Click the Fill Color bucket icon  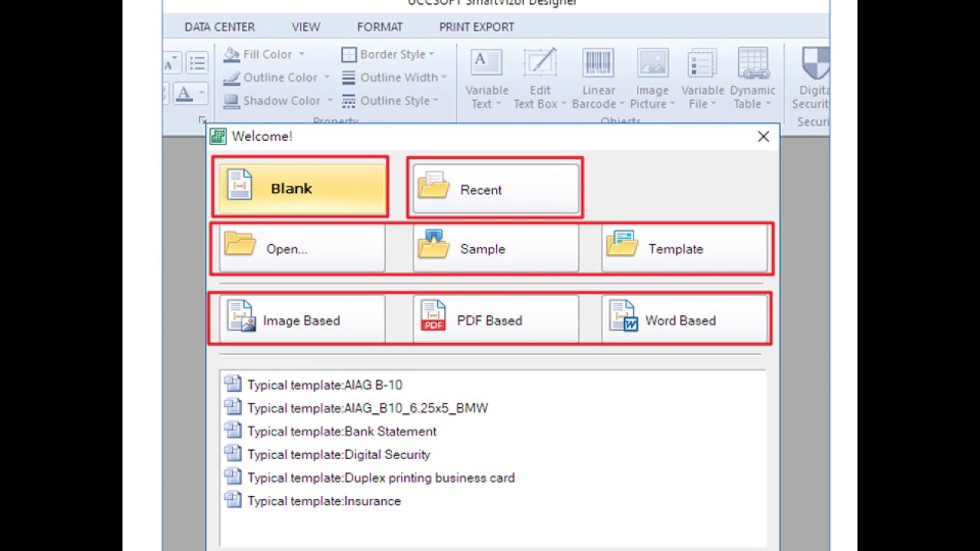231,54
